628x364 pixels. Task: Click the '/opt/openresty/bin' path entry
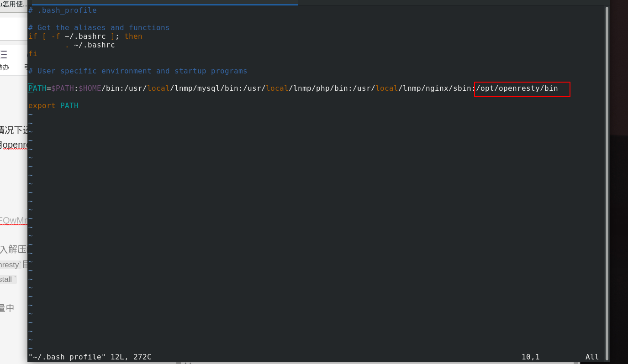coord(517,88)
